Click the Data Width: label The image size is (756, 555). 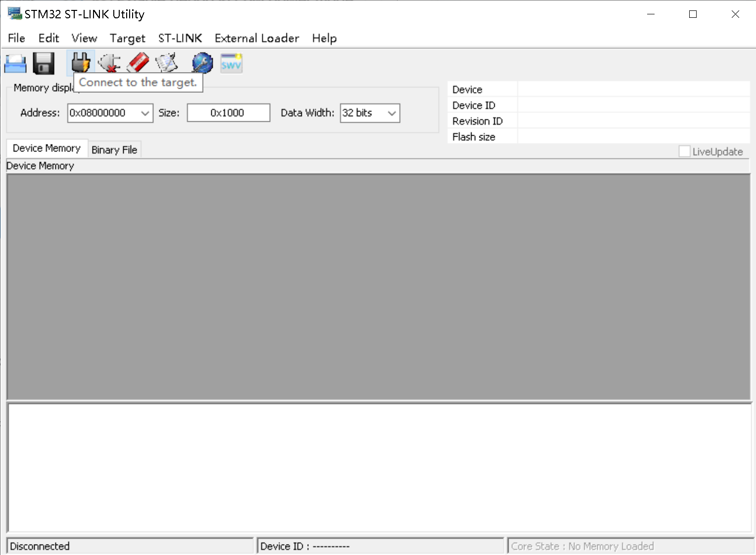[x=307, y=113]
